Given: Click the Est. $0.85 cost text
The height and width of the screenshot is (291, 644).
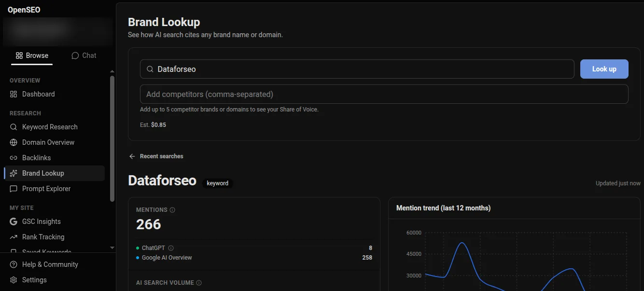Looking at the screenshot, I should [153, 125].
